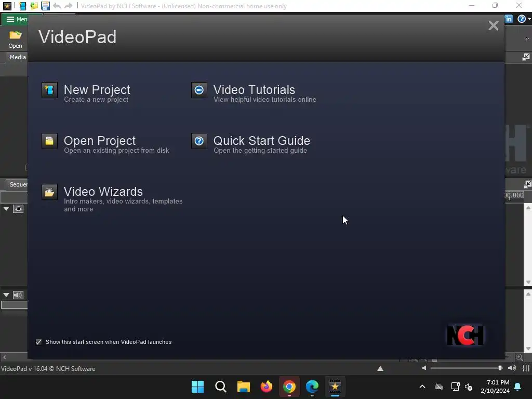Click New Project icon in title bar
Viewport: 532px width, 399px height.
point(22,6)
